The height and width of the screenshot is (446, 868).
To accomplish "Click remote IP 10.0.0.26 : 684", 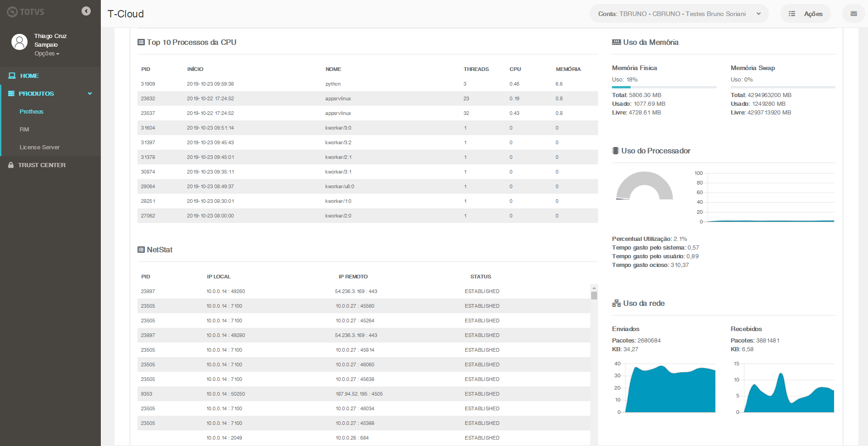I will (352, 438).
